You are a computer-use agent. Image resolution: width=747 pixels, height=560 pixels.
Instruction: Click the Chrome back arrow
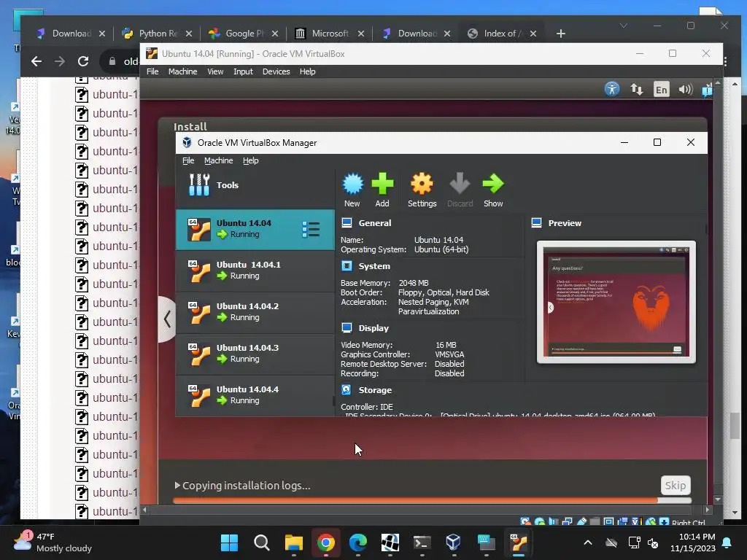click(x=36, y=61)
